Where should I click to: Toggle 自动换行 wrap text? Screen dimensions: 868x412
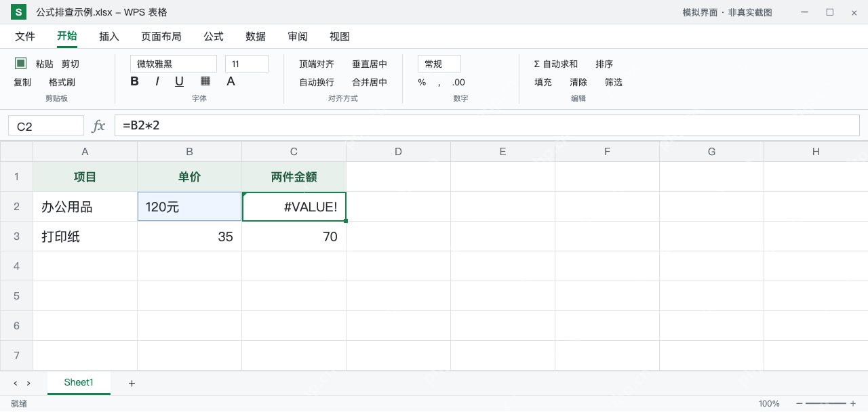317,82
